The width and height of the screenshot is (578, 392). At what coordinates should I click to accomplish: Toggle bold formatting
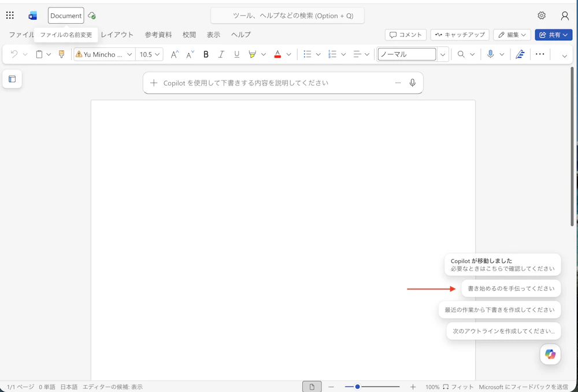(206, 54)
